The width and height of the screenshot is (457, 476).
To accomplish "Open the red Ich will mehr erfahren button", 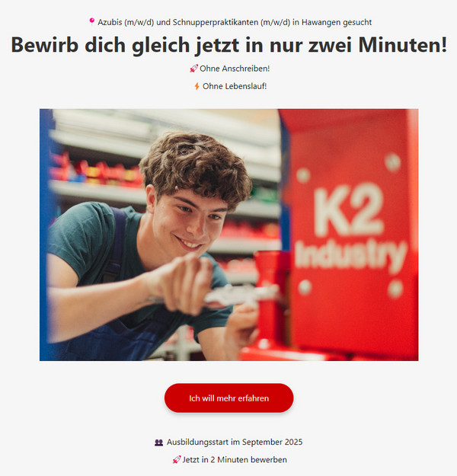I will [x=229, y=398].
